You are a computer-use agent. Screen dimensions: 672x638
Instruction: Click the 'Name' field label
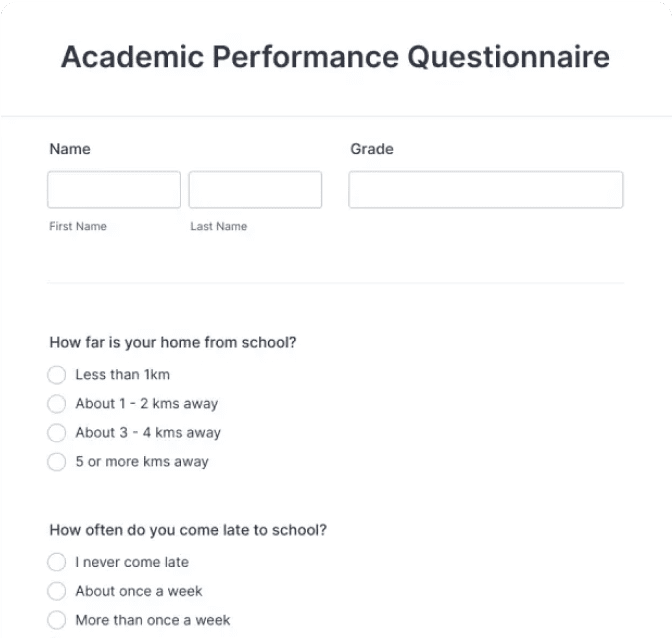[70, 149]
